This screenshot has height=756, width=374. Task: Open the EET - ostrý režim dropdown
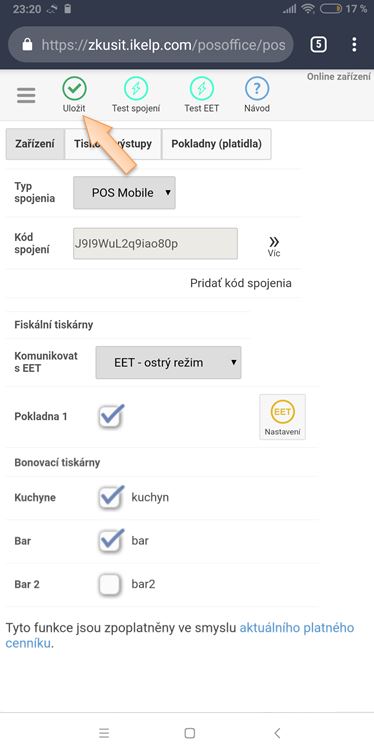coord(168,362)
